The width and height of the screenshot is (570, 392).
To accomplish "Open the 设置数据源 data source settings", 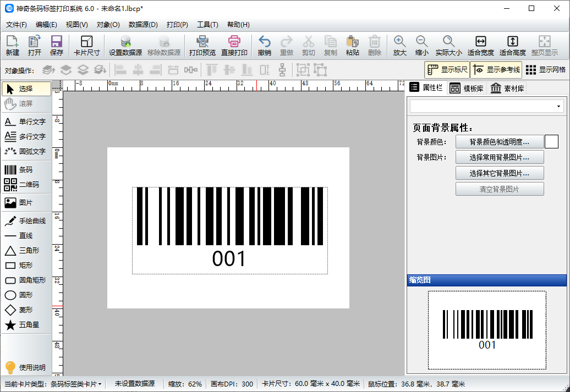I will coord(125,46).
